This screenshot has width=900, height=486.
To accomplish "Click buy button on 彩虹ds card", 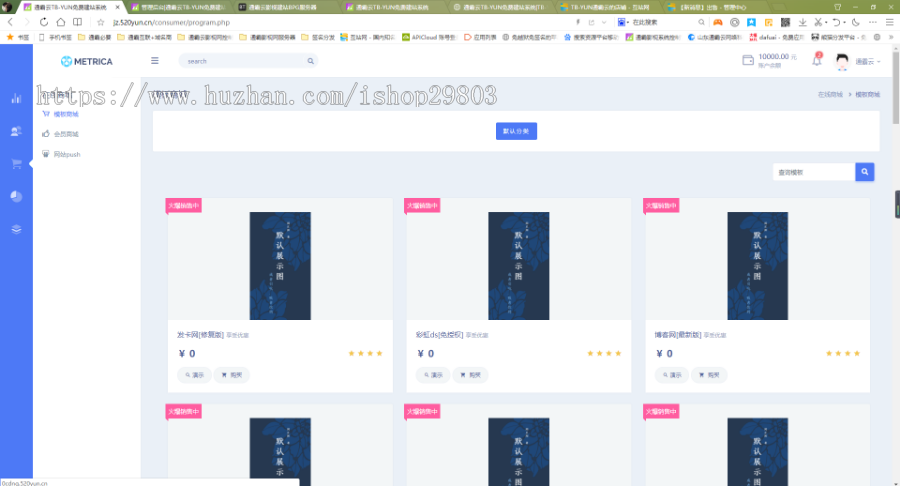I will (x=471, y=375).
